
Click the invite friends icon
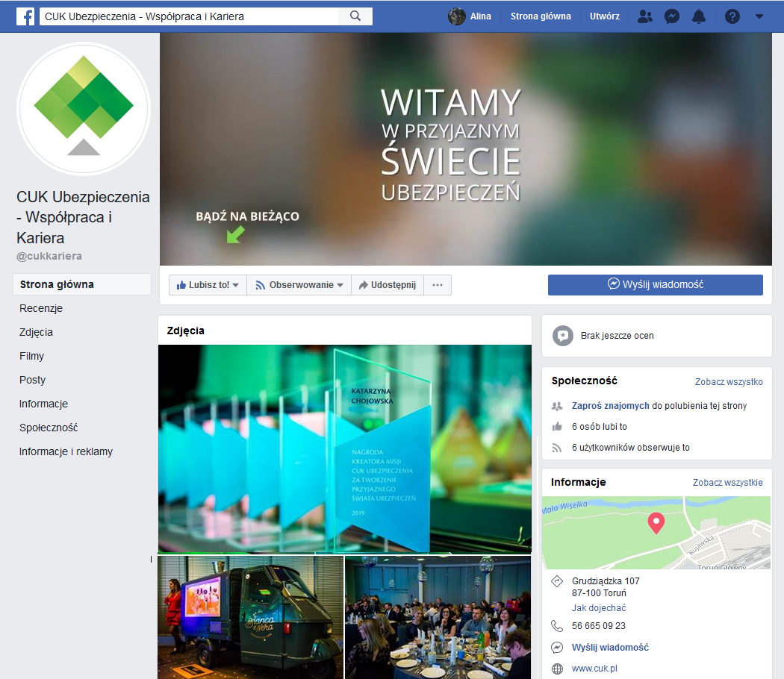[x=557, y=406]
